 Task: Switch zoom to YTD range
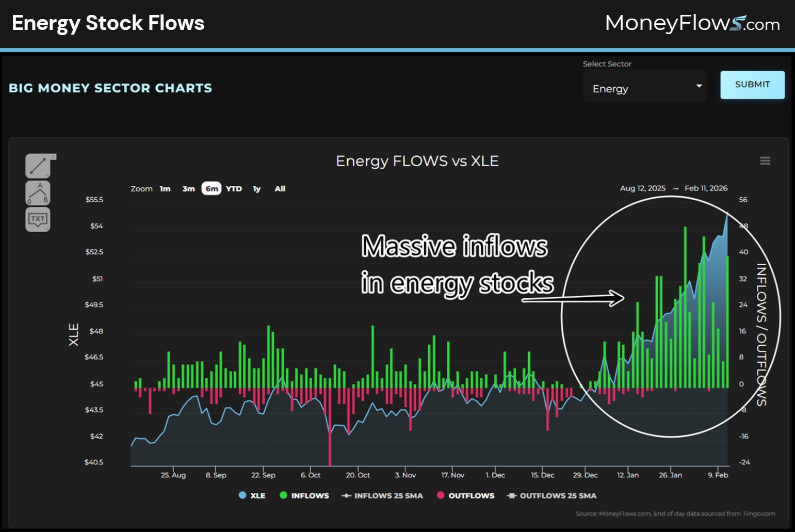coord(234,188)
